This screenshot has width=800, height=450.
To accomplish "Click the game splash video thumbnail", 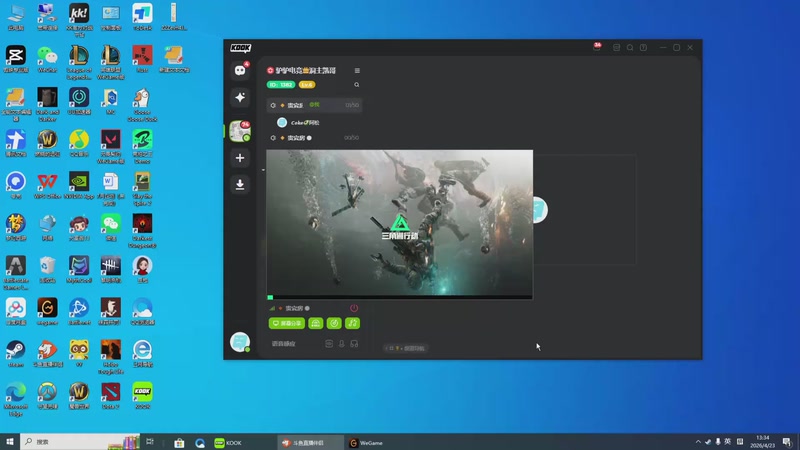I will (x=399, y=222).
